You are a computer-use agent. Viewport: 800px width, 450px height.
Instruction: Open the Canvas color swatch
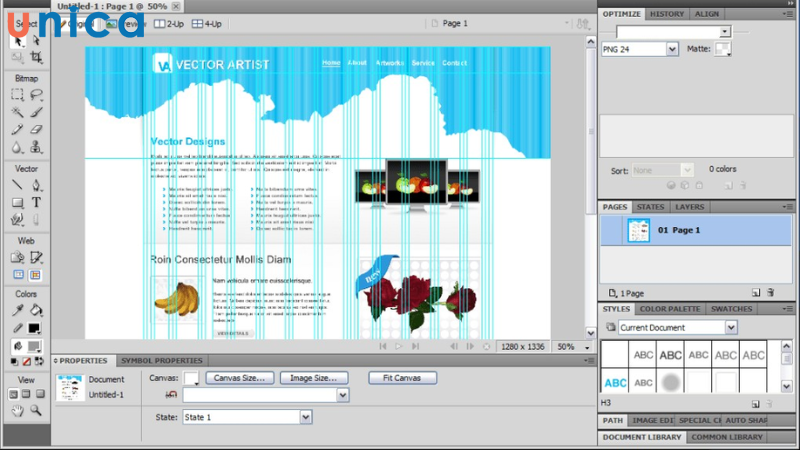coord(191,378)
